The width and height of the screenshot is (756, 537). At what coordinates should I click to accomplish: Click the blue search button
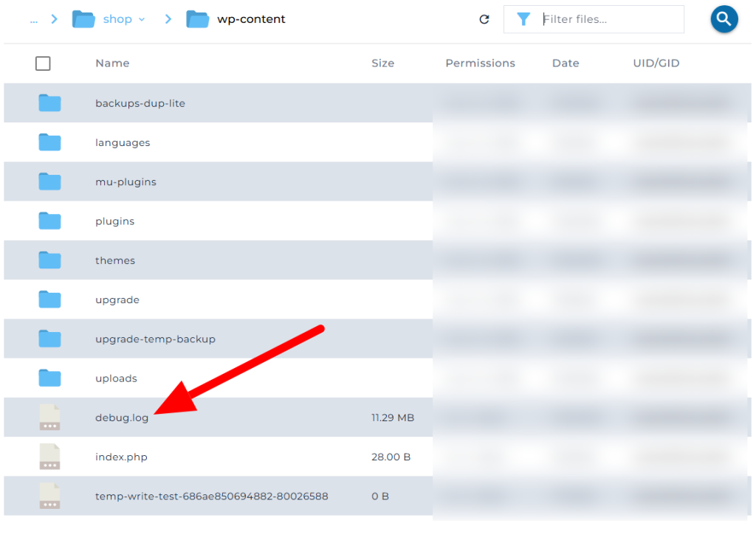click(x=724, y=19)
